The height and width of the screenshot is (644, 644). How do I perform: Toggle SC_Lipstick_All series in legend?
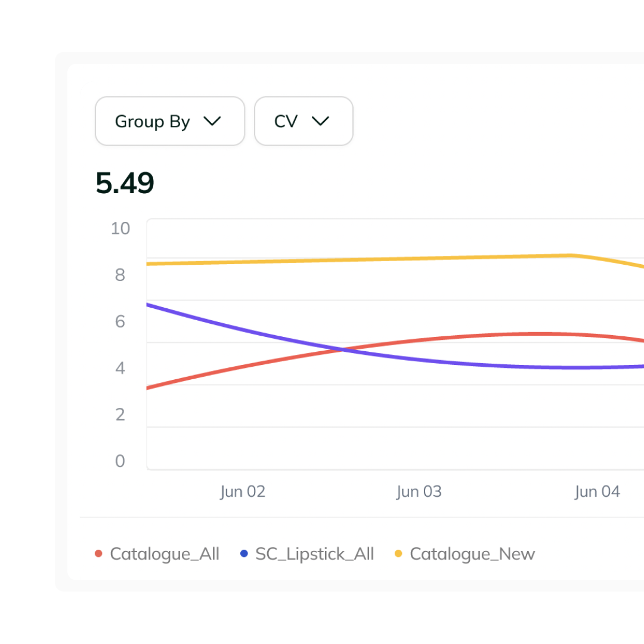[x=307, y=553]
